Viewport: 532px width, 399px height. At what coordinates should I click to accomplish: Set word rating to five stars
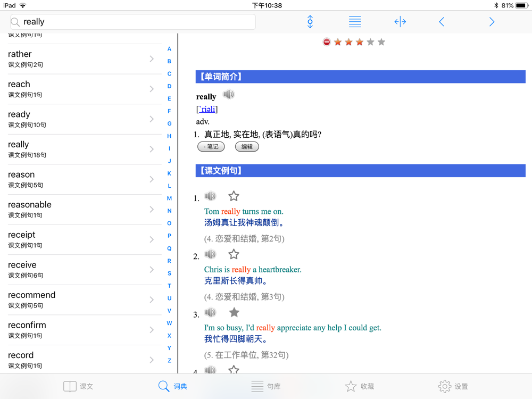[381, 42]
